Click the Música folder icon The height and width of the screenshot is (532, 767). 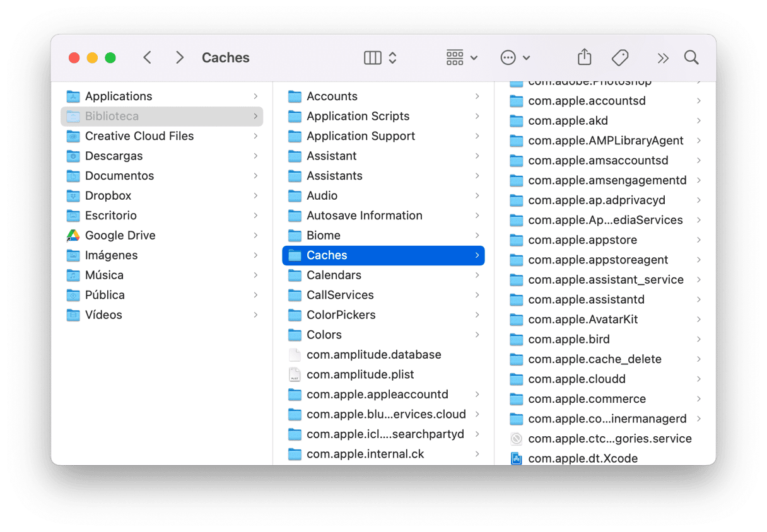coord(74,275)
